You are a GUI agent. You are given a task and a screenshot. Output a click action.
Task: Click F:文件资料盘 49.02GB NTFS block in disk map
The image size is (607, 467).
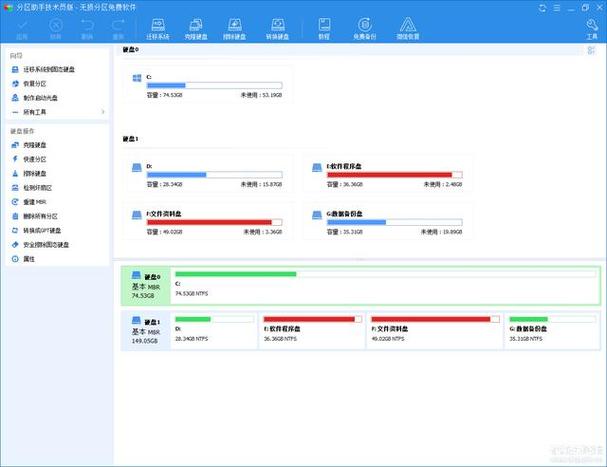click(x=435, y=330)
